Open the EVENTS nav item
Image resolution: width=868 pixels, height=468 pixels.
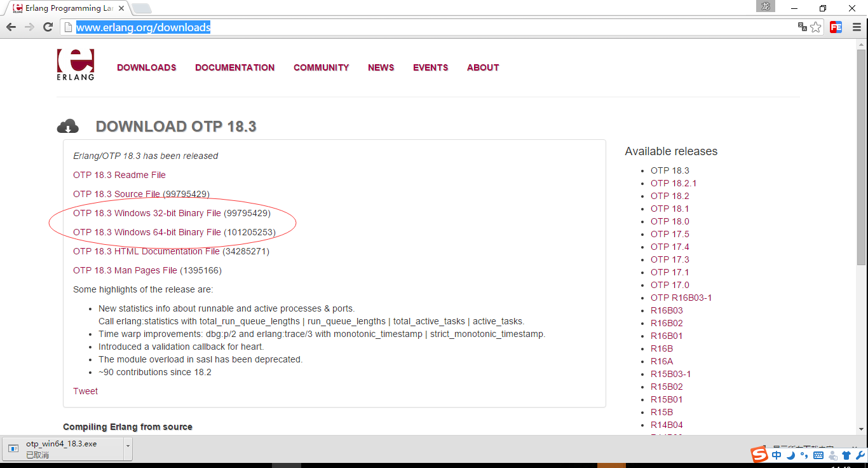tap(431, 67)
